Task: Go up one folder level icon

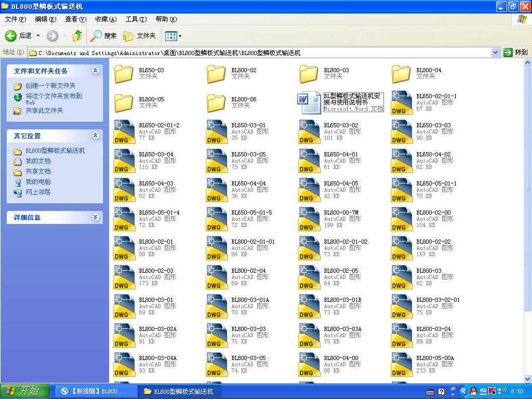Action: [x=77, y=36]
